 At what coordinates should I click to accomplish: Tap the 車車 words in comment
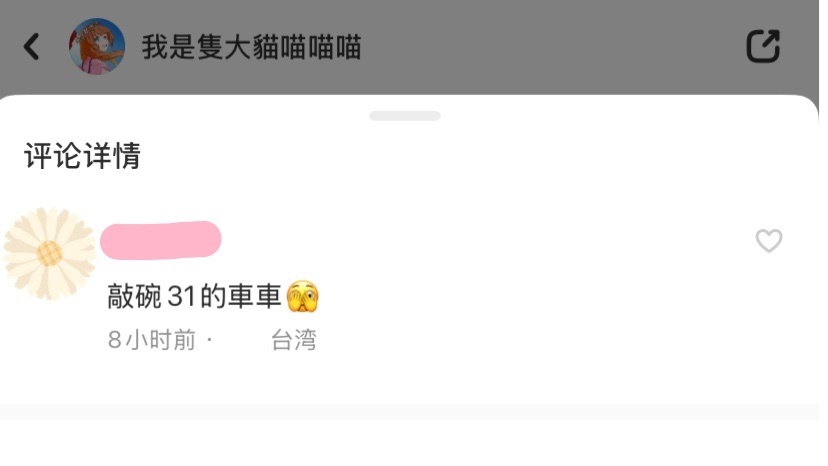click(255, 296)
